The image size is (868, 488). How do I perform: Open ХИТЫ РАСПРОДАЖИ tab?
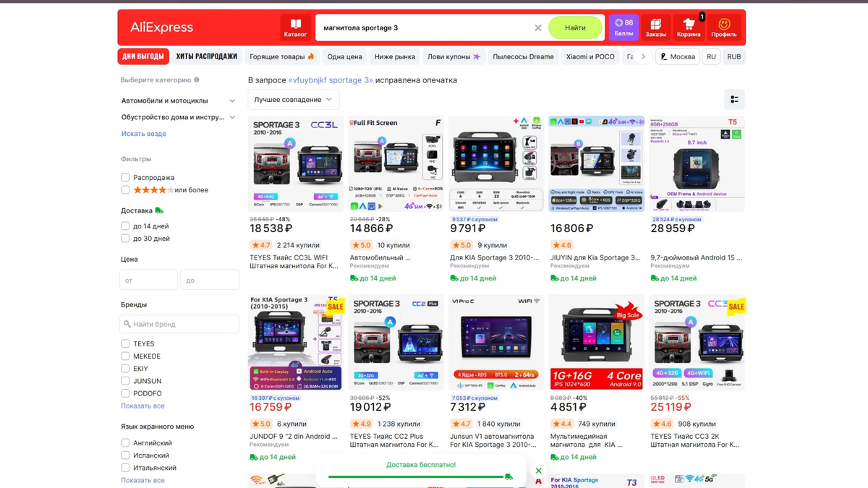click(206, 56)
